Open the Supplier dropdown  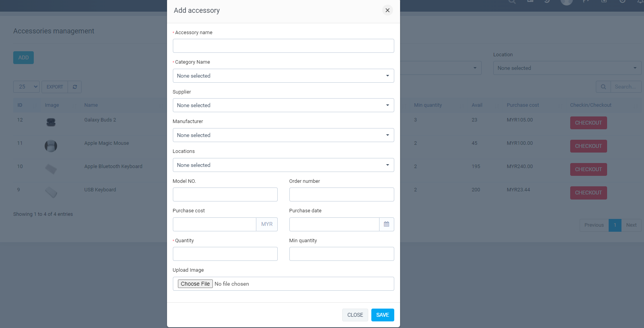coord(283,105)
